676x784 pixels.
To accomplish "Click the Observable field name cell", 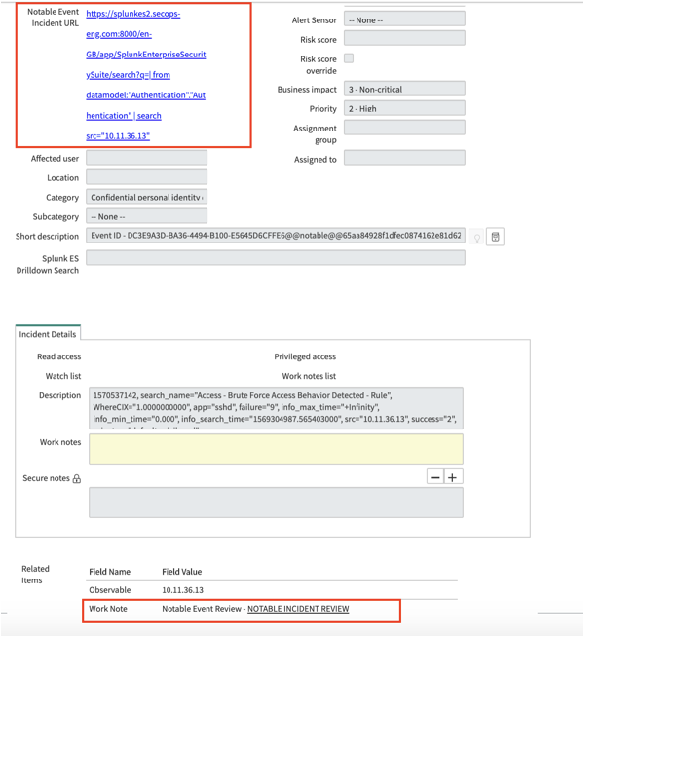I will coord(109,590).
